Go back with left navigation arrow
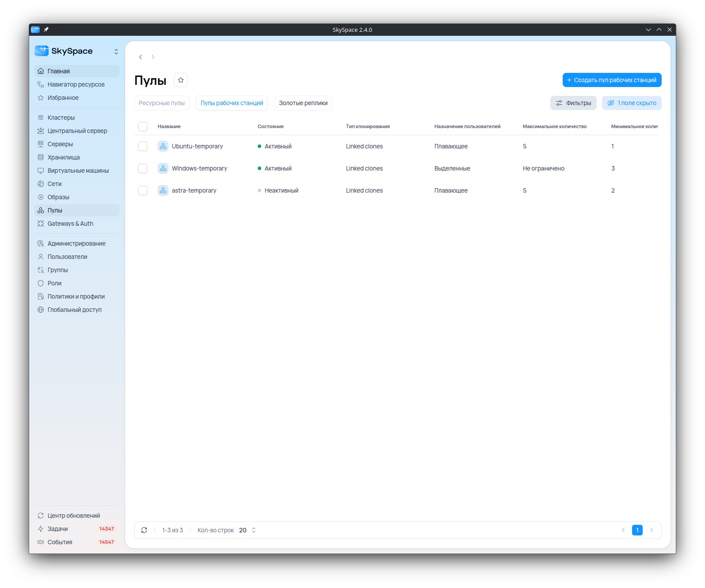Image resolution: width=705 pixels, height=588 pixels. point(141,57)
